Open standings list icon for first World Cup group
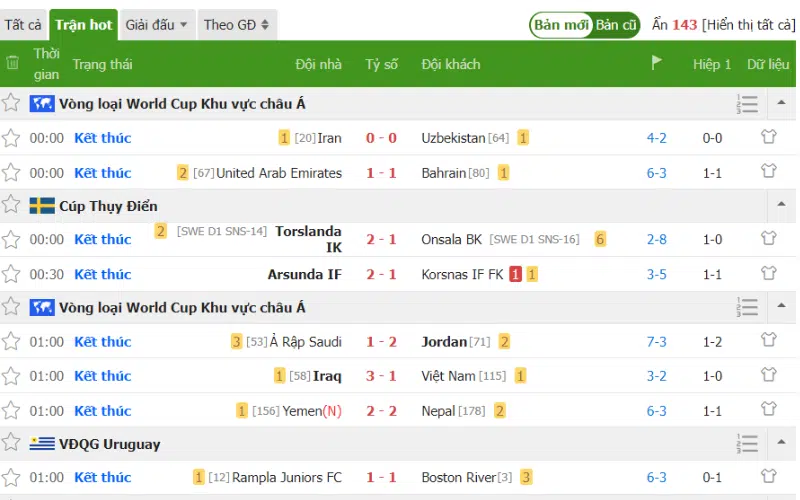The height and width of the screenshot is (500, 800). [747, 104]
